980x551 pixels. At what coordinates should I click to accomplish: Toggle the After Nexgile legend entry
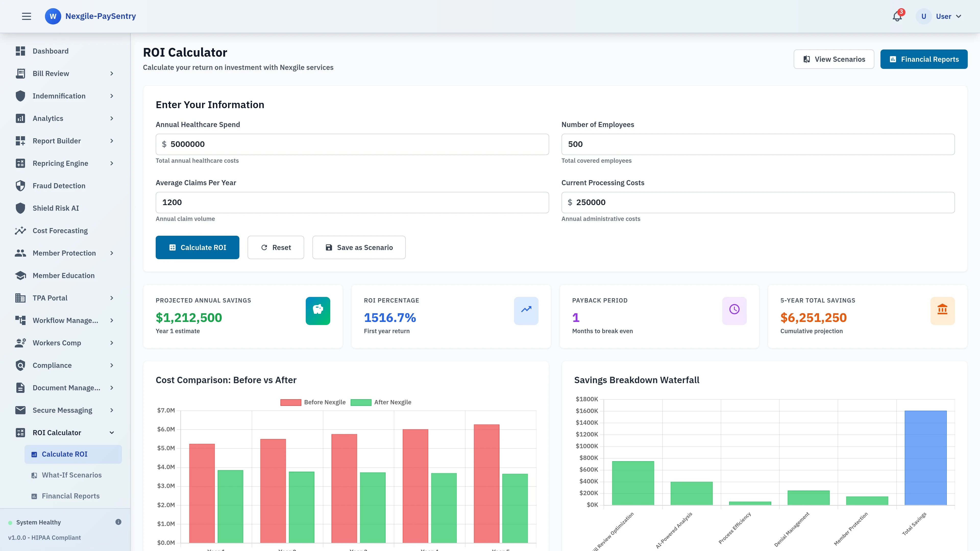click(381, 402)
